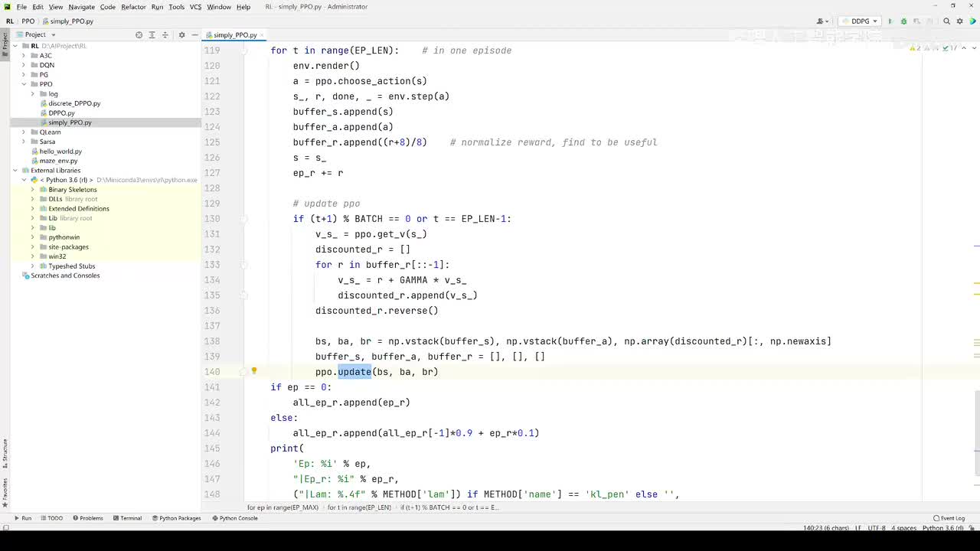980x551 pixels.
Task: Open the Refactor menu
Action: click(133, 7)
